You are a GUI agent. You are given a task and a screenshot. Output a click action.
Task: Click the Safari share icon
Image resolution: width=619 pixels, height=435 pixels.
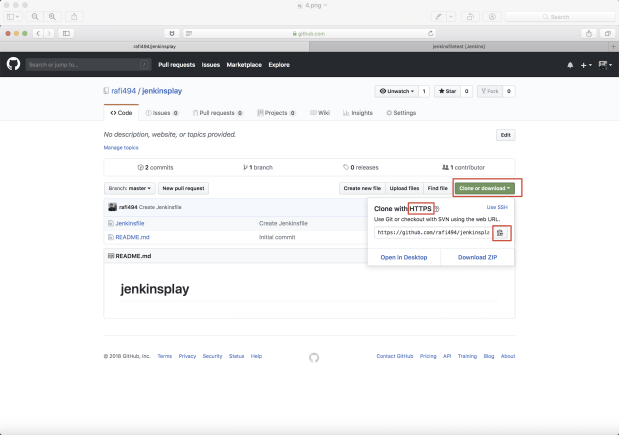[x=589, y=34]
